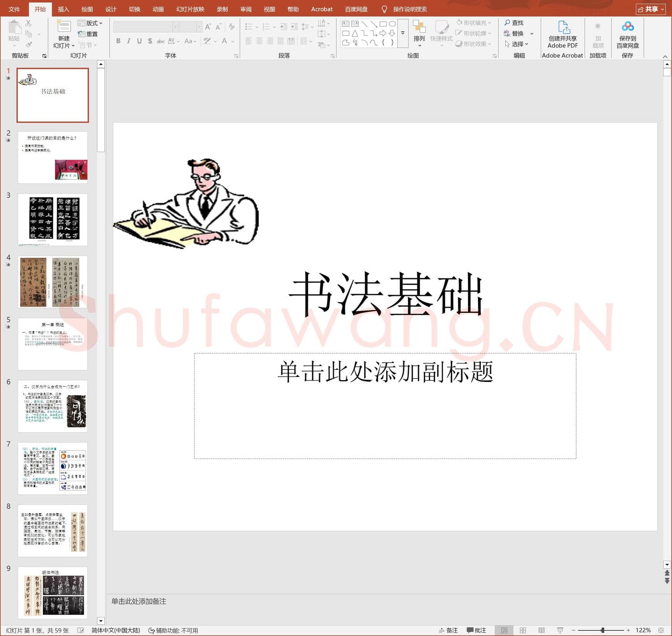Click the Decrease Indent icon

284,27
